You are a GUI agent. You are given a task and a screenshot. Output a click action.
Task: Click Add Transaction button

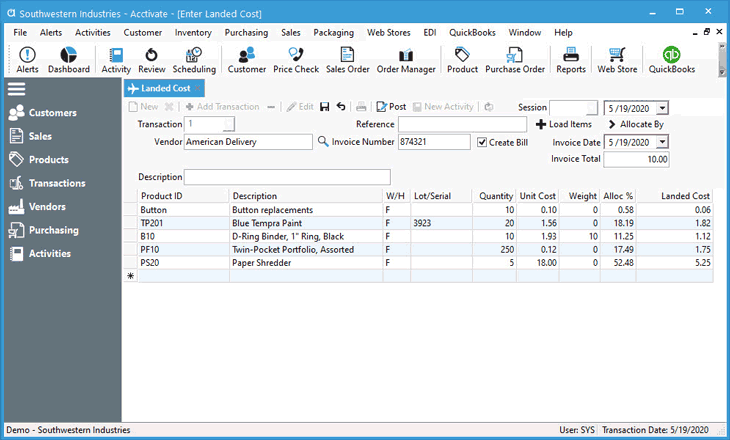[x=222, y=107]
